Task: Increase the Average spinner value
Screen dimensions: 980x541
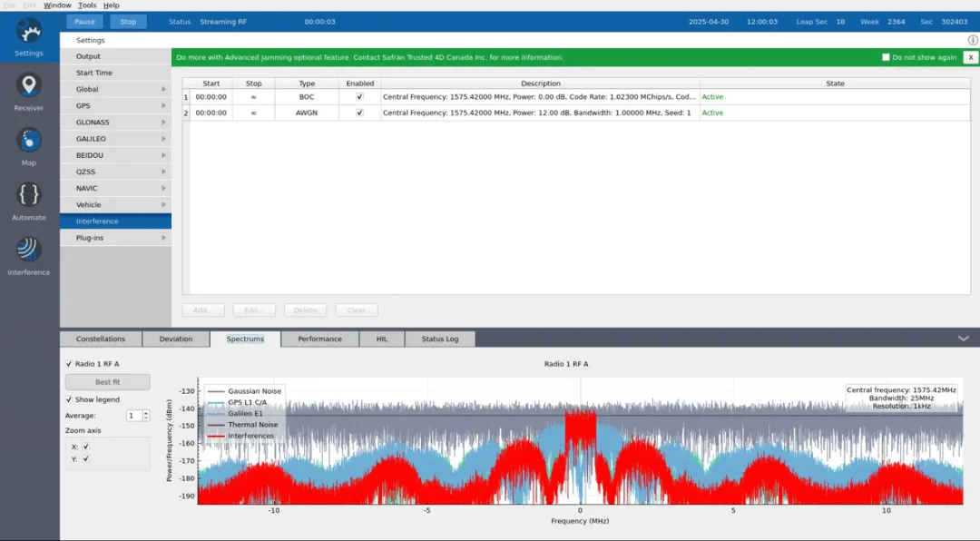Action: coord(146,413)
